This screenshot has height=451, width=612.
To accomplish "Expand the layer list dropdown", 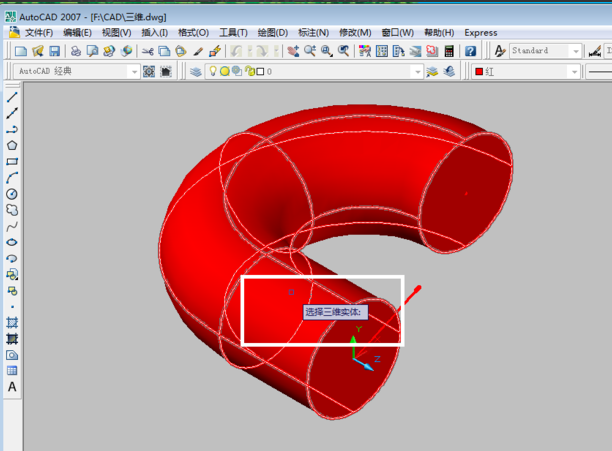I will coord(417,72).
